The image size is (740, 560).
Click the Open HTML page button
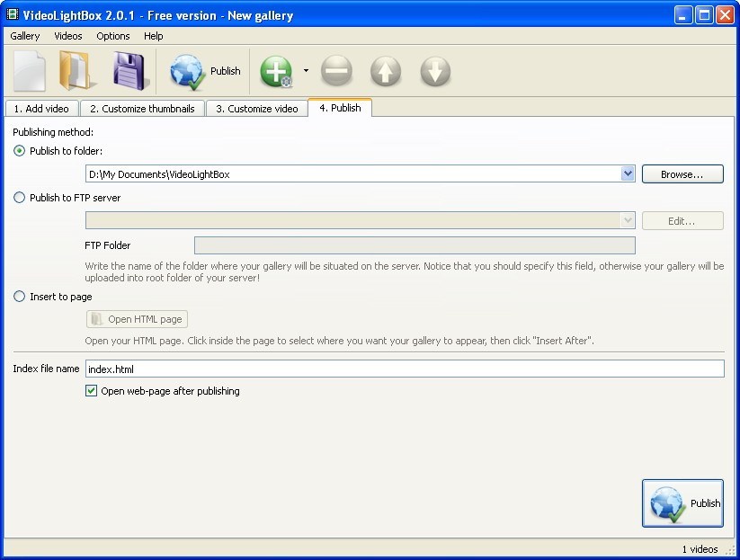click(x=137, y=319)
